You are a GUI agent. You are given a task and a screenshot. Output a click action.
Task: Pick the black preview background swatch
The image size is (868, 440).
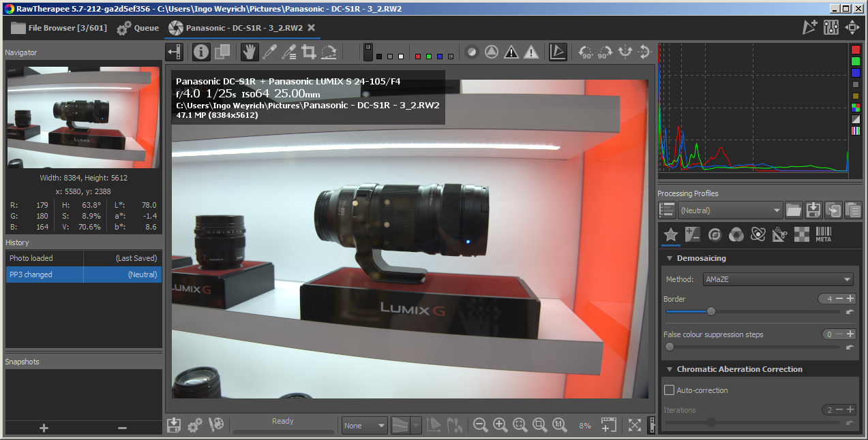click(x=379, y=57)
